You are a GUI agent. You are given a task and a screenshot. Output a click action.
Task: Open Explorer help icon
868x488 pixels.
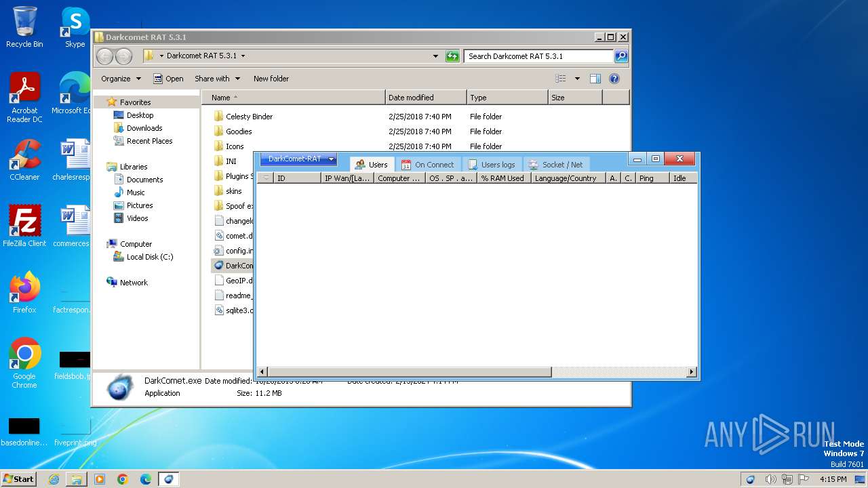point(614,79)
